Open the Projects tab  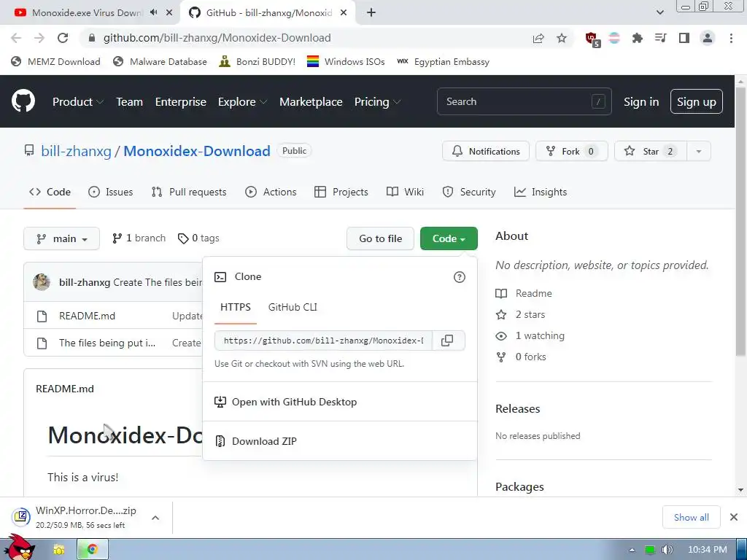pyautogui.click(x=341, y=192)
